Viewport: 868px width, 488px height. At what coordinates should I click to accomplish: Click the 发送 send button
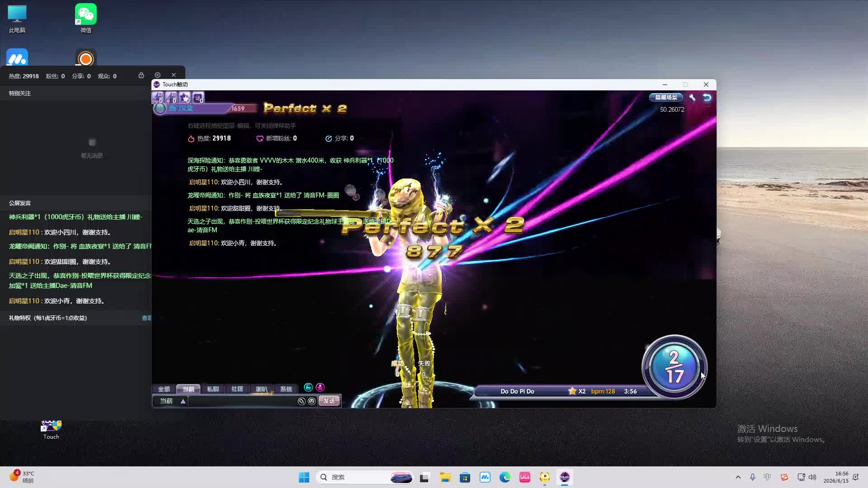(x=329, y=401)
